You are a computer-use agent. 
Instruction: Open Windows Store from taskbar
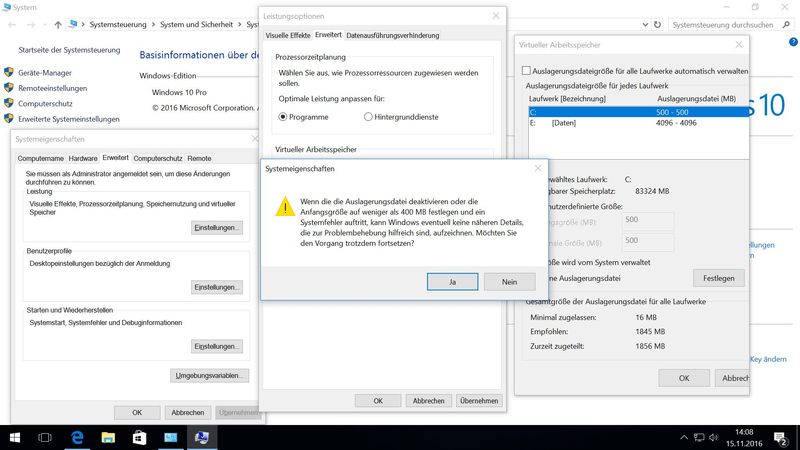point(139,438)
